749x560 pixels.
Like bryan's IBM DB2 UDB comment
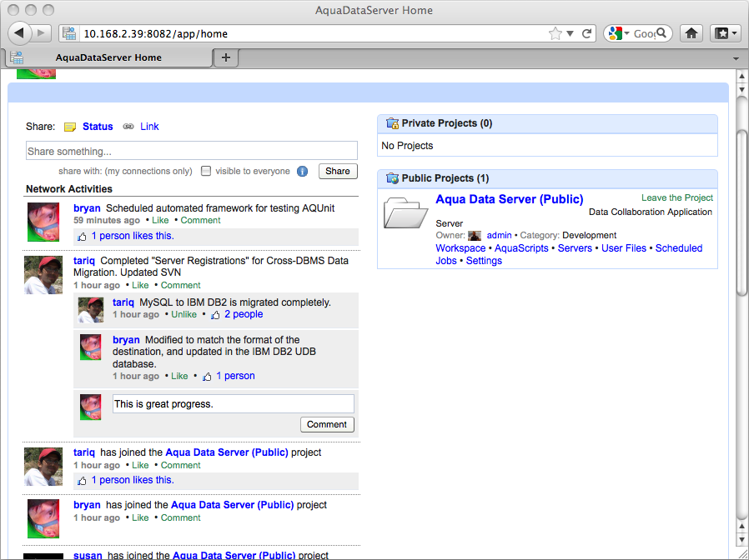[179, 376]
